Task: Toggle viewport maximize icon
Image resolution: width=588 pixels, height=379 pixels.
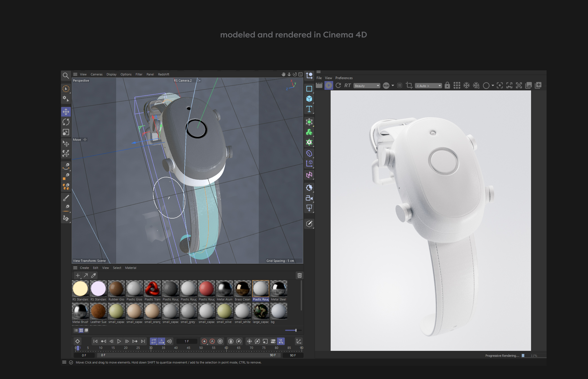Action: tap(300, 74)
